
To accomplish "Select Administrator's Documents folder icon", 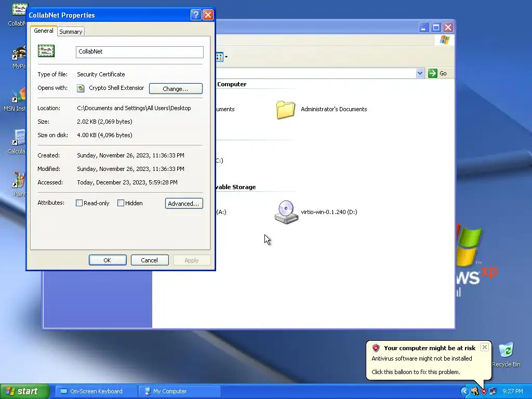I will pos(285,110).
